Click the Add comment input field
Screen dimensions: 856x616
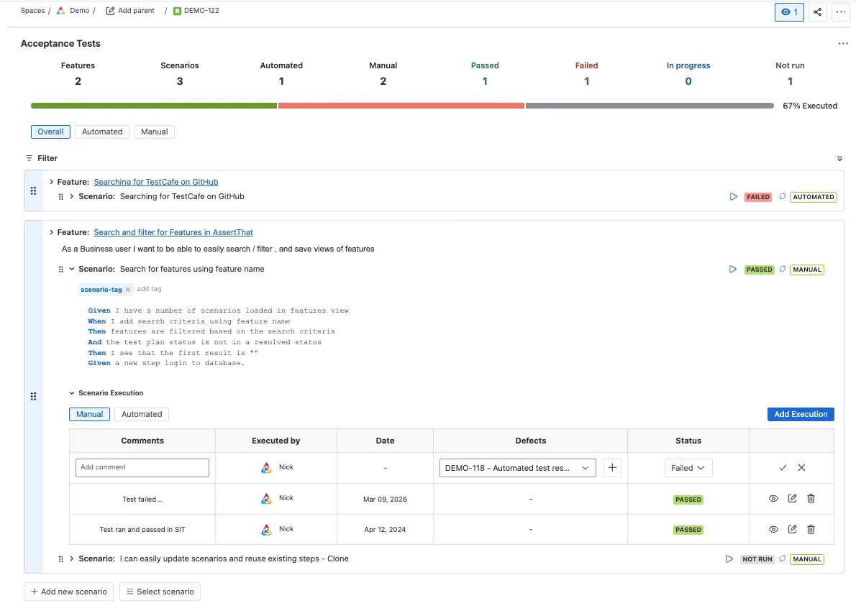pos(142,468)
